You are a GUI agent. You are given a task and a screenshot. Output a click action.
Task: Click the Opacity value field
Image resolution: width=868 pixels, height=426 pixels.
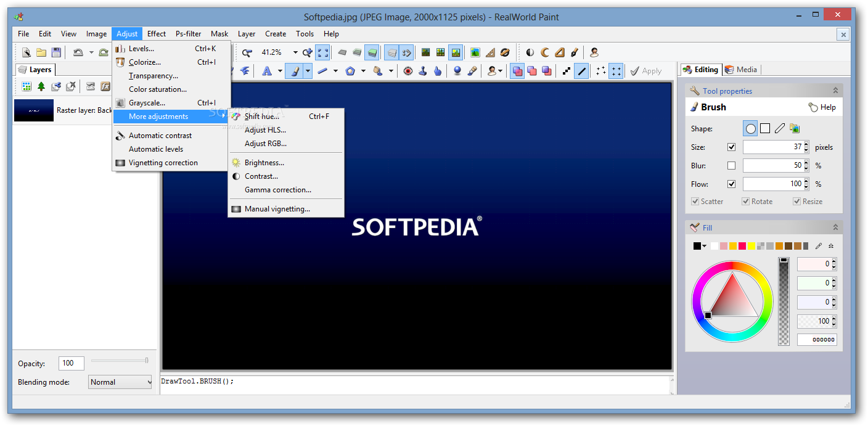[x=71, y=363]
